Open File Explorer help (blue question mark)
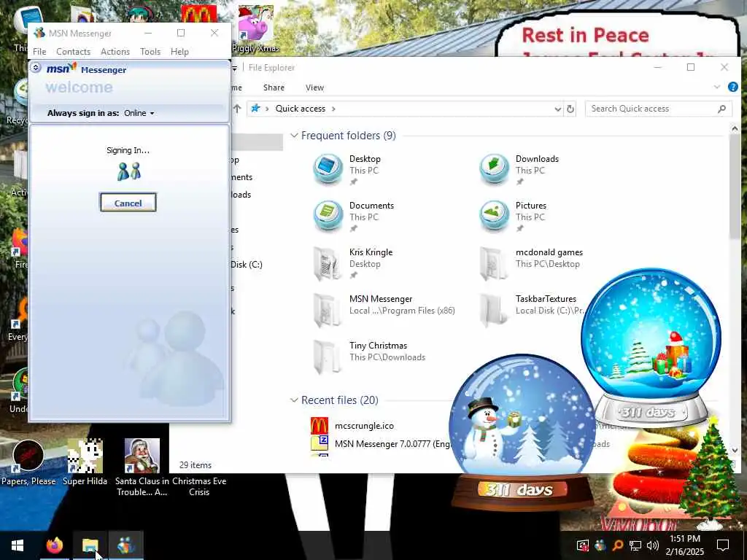 [732, 87]
